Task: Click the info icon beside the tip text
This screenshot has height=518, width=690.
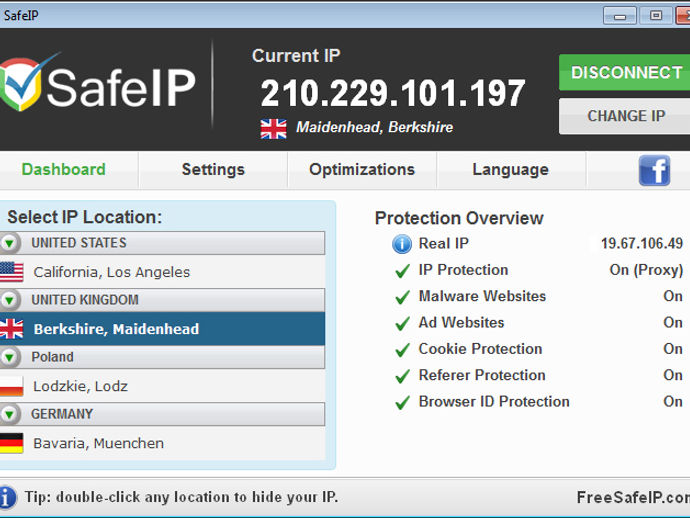Action: point(7,498)
